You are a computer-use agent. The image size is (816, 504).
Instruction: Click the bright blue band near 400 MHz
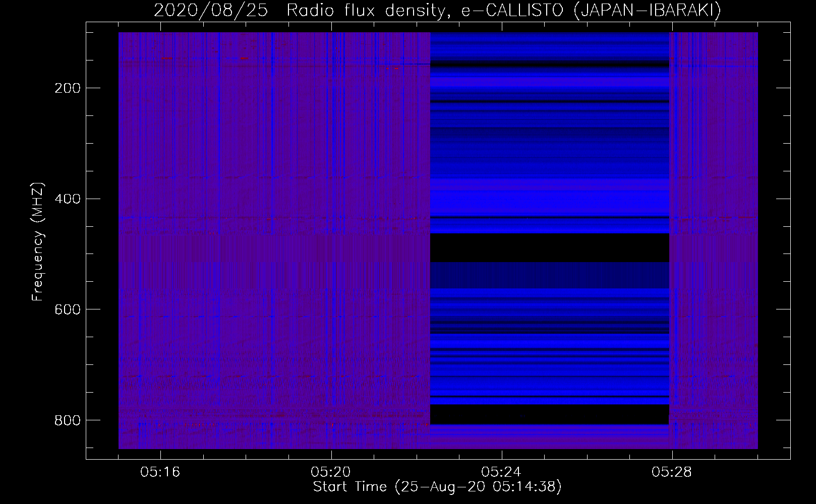550,198
